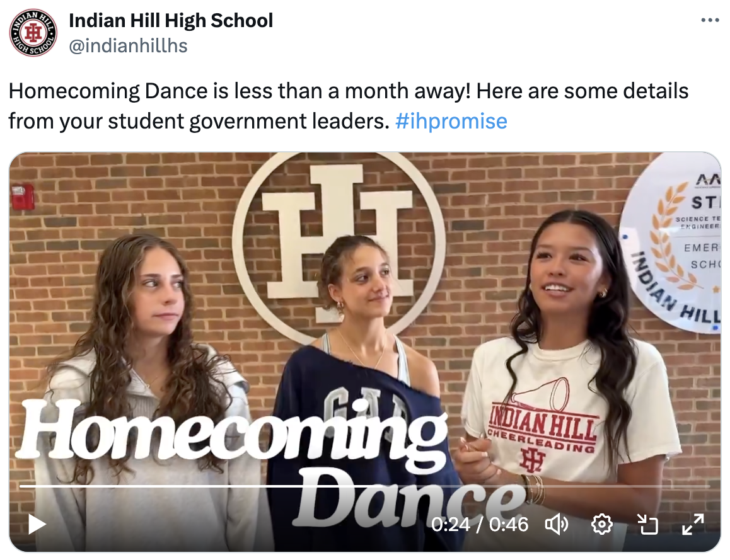Expand video to fullscreen
Viewport: 730px width, 560px height.
[693, 525]
